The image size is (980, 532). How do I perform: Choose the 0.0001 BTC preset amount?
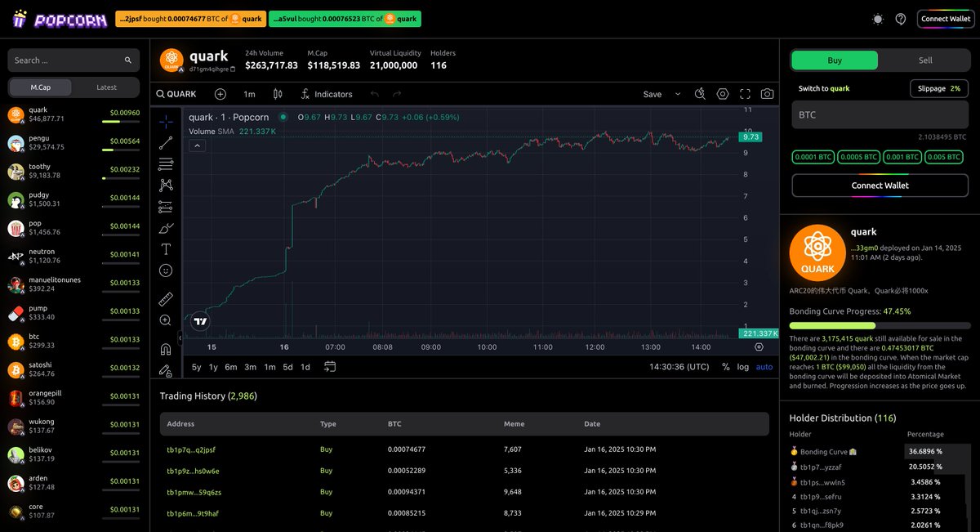click(x=813, y=157)
